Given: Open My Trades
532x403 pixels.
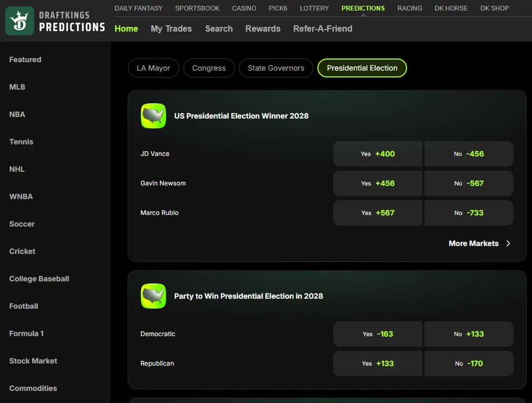Looking at the screenshot, I should pos(171,29).
